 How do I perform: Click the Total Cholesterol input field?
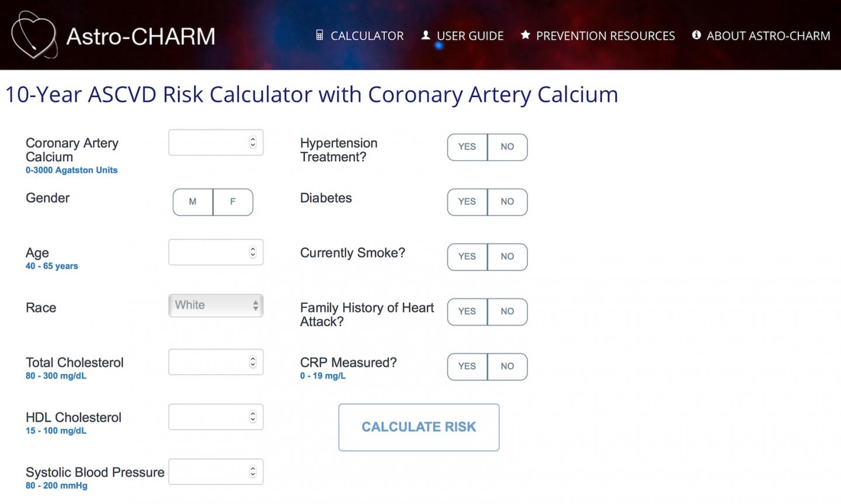click(216, 362)
